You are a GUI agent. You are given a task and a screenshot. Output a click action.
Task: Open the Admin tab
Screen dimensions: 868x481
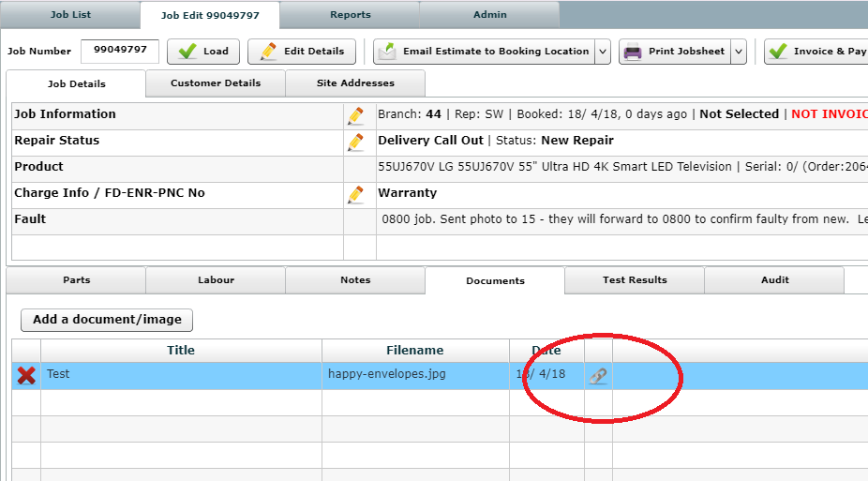[489, 15]
